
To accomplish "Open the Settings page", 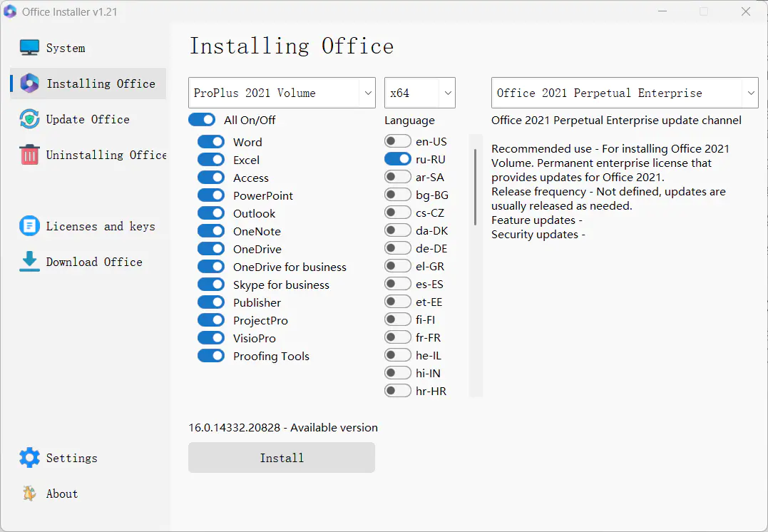I will (88, 458).
